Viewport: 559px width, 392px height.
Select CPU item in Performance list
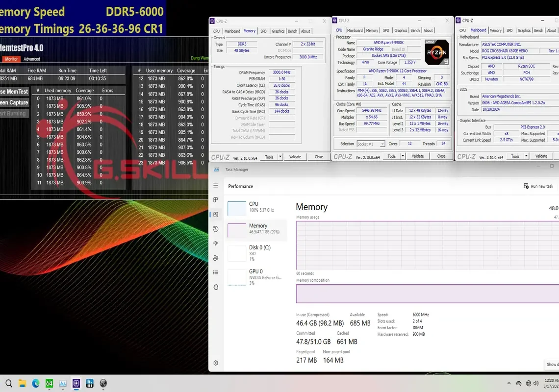tap(256, 207)
